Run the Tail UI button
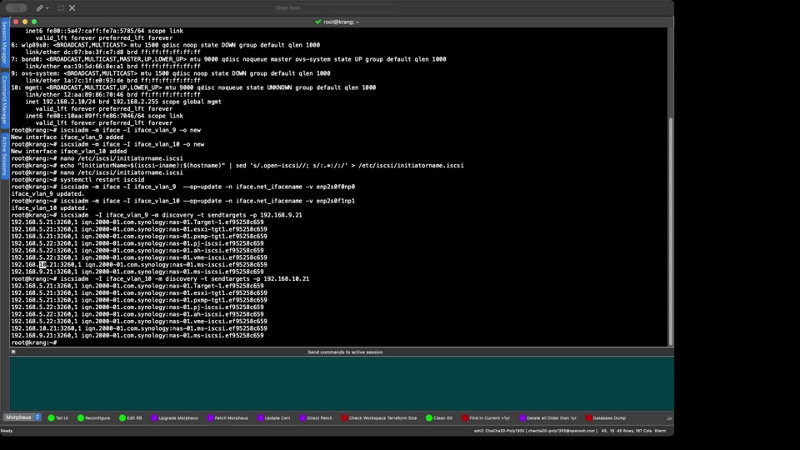Screen dimensions: 800x450 [58, 418]
